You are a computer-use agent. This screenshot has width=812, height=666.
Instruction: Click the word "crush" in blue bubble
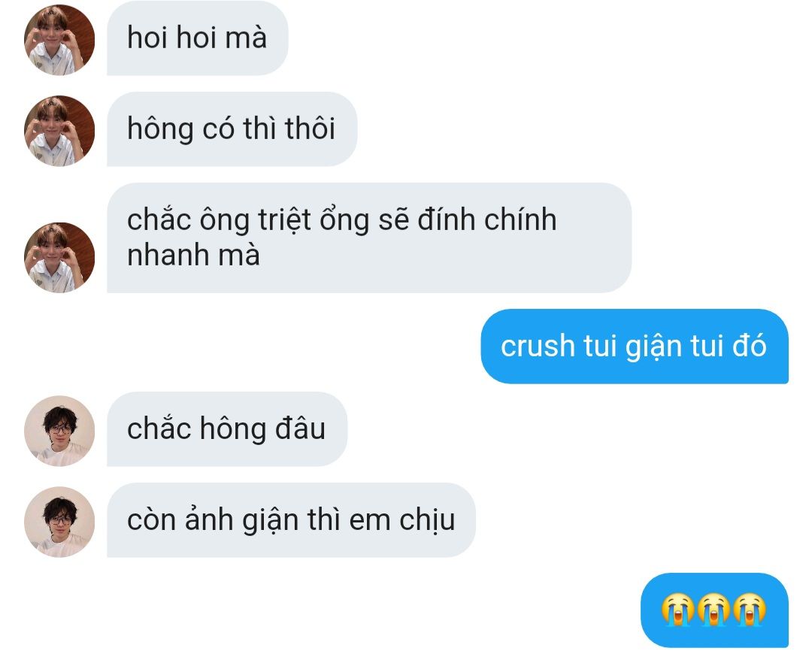538,346
